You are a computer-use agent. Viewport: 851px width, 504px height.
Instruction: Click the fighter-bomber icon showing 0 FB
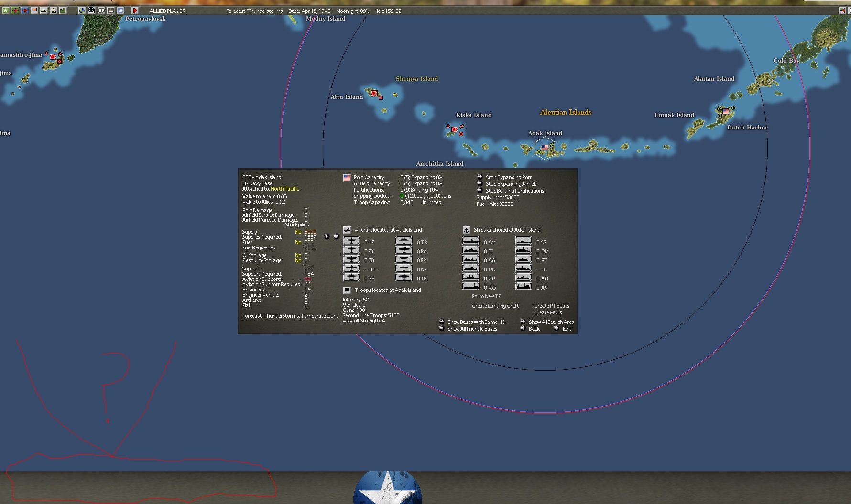coord(351,250)
